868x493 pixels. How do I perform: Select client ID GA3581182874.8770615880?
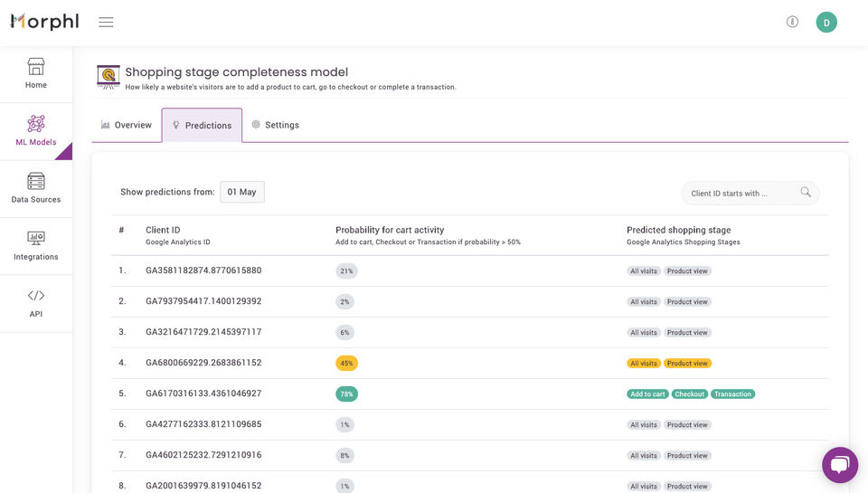click(203, 270)
